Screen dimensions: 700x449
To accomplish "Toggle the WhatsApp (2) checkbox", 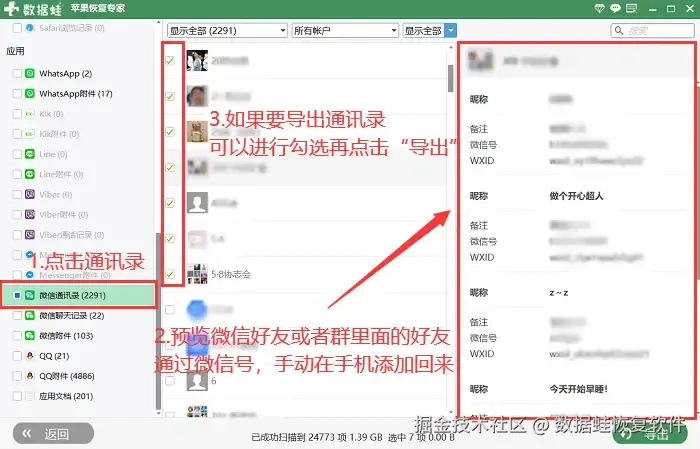I will 17,73.
